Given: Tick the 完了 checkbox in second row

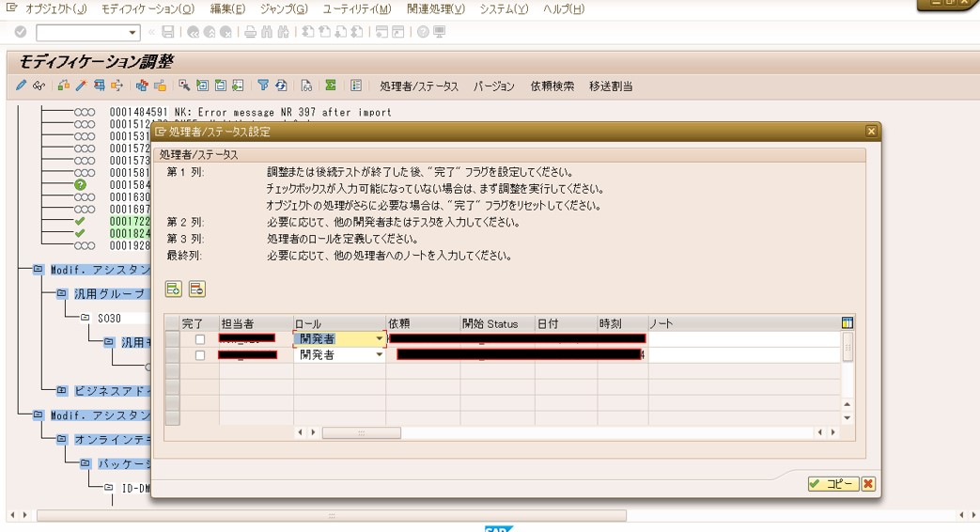Looking at the screenshot, I should (199, 355).
